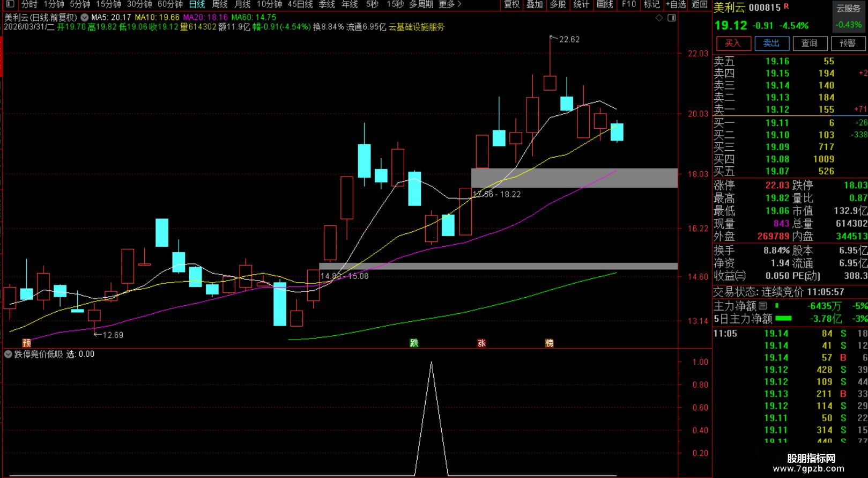Switch to the 30分钟 period tab
The image size is (868, 478).
(139, 4)
